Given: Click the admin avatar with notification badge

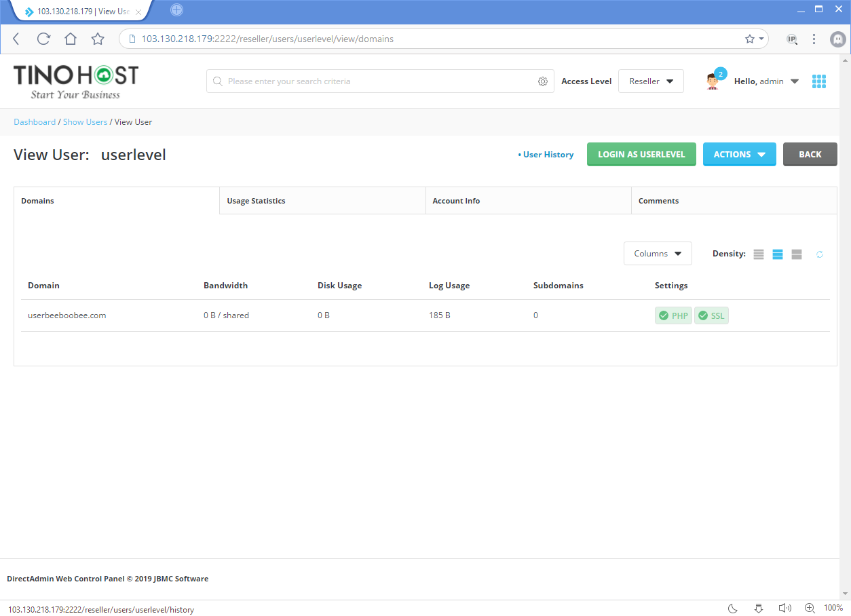Looking at the screenshot, I should pos(713,81).
